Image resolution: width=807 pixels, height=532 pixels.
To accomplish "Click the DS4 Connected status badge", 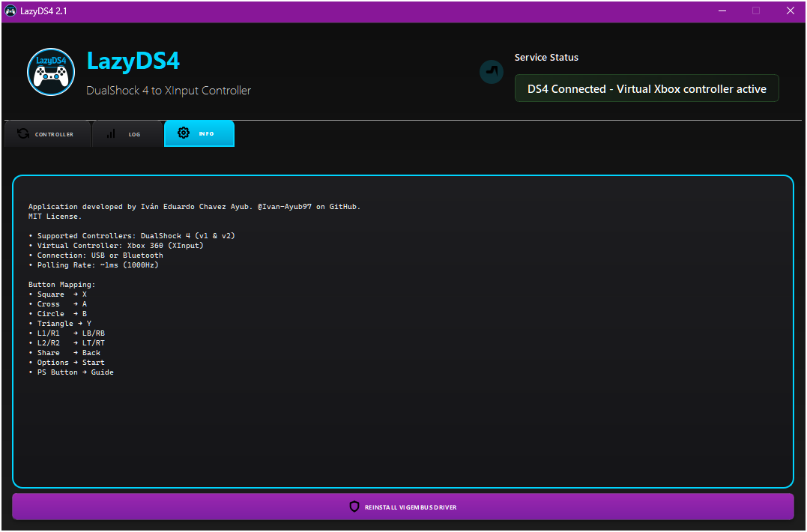I will [647, 88].
